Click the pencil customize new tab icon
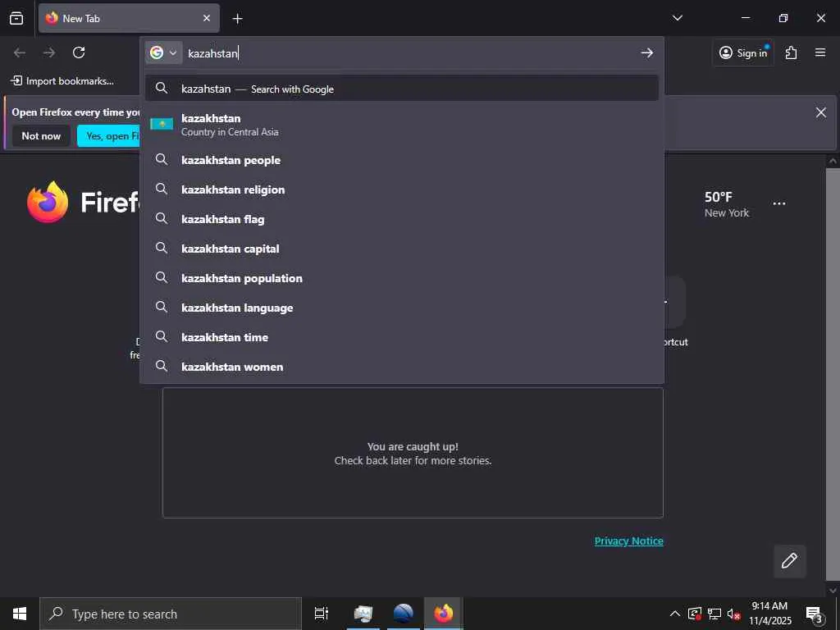840x630 pixels. pyautogui.click(x=789, y=560)
